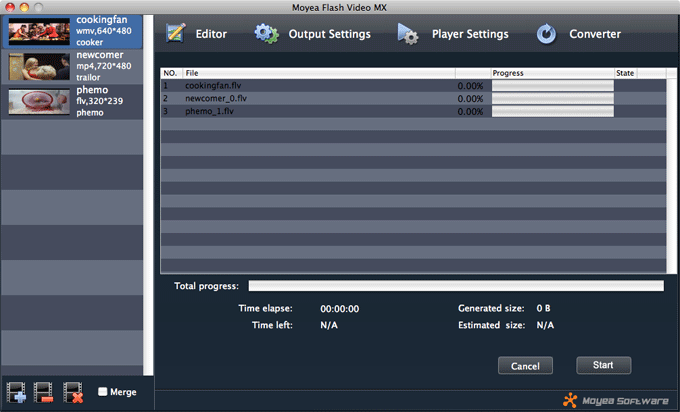Screen dimensions: 680x412
Task: Click the clear all videos icon
Action: pos(73,392)
